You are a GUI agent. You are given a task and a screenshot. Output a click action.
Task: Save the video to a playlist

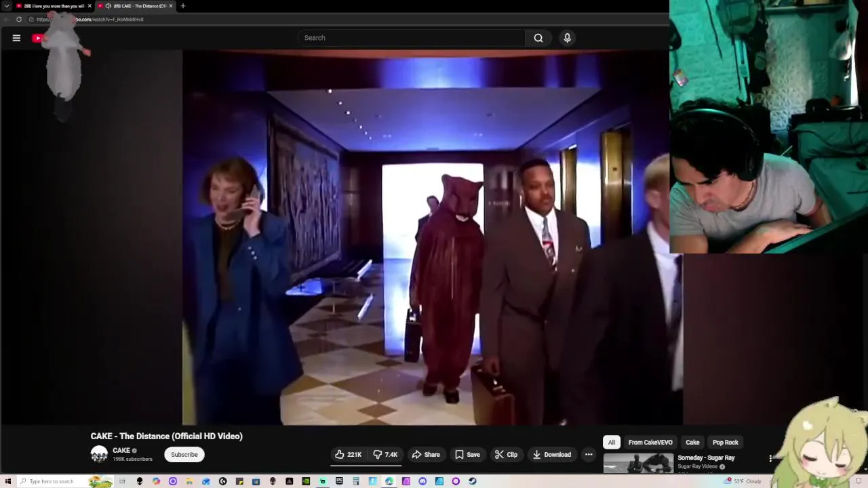pyautogui.click(x=467, y=455)
